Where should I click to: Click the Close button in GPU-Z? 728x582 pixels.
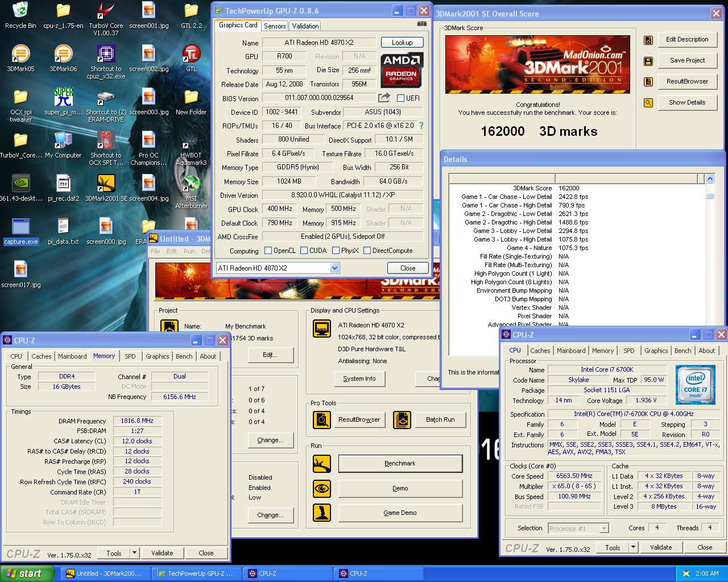point(408,268)
